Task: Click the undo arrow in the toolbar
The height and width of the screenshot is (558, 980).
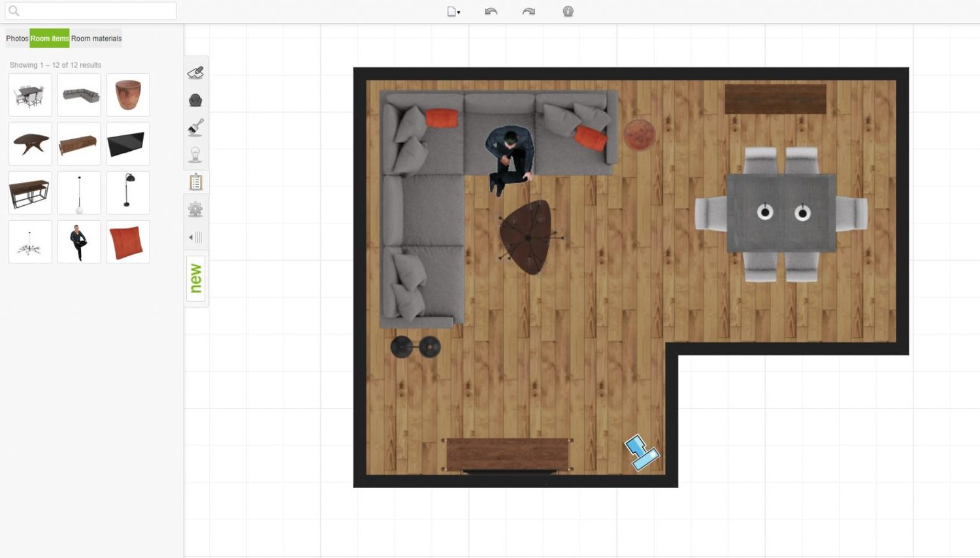Action: coord(491,11)
